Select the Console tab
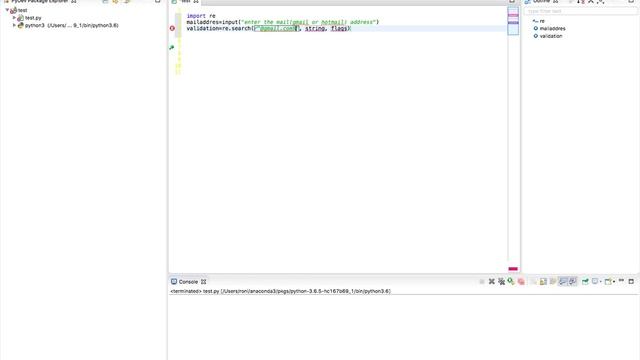This screenshot has height=360, width=640. pos(188,282)
